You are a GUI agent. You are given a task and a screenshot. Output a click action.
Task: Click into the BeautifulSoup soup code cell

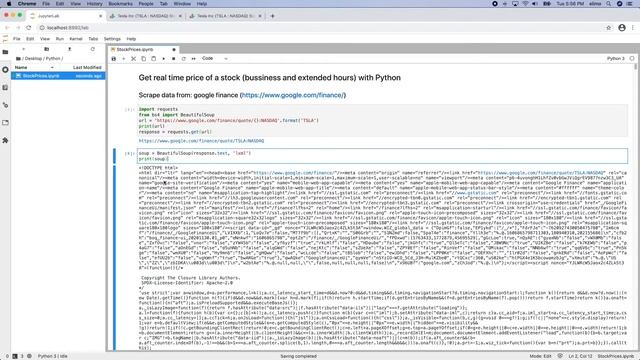tap(382, 156)
